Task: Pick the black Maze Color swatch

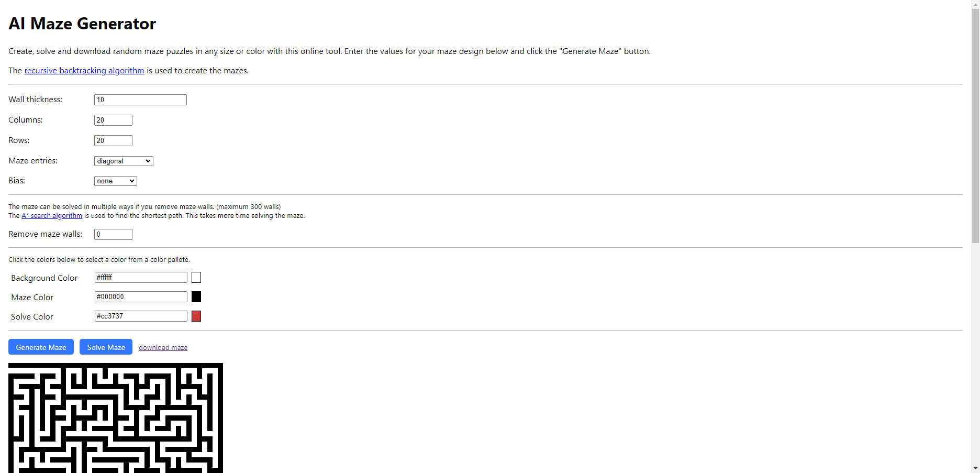Action: tap(196, 297)
